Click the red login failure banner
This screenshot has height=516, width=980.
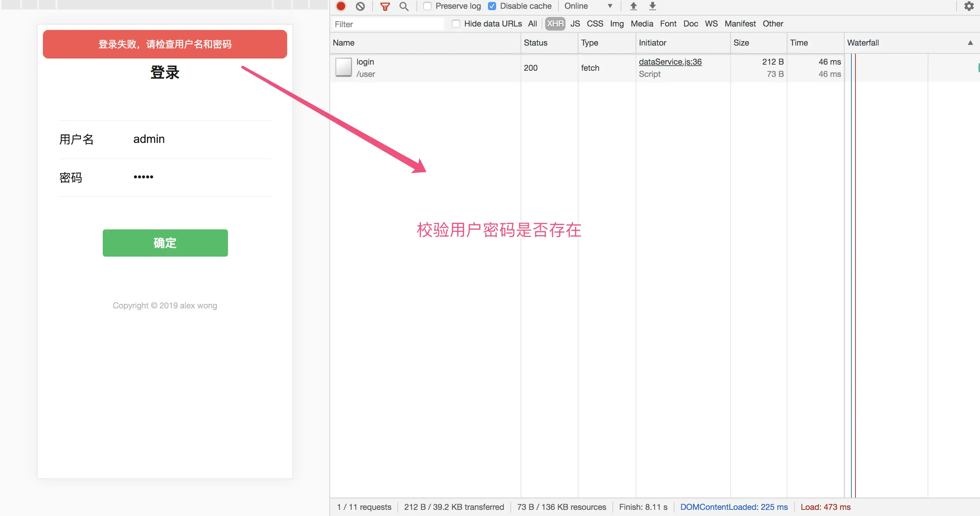[165, 44]
